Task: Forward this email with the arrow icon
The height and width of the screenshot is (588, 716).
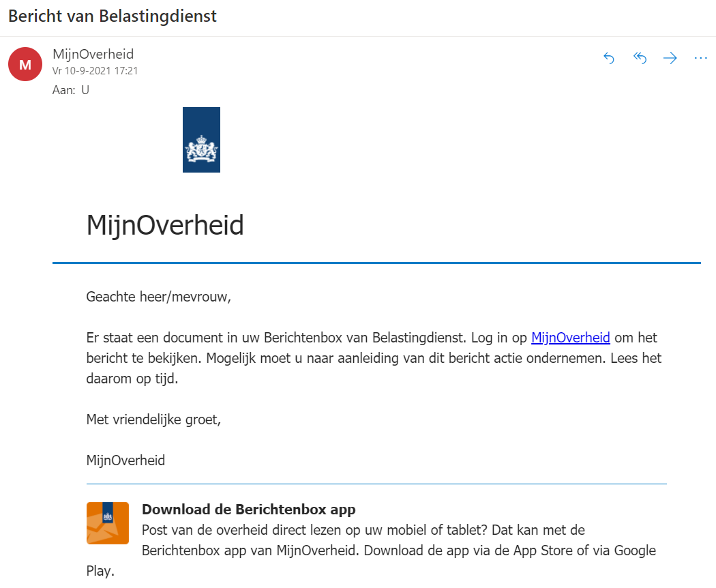Action: pyautogui.click(x=670, y=58)
